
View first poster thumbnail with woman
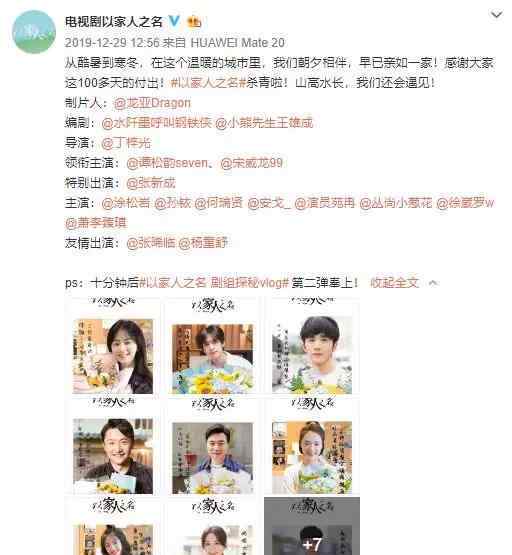click(x=113, y=346)
